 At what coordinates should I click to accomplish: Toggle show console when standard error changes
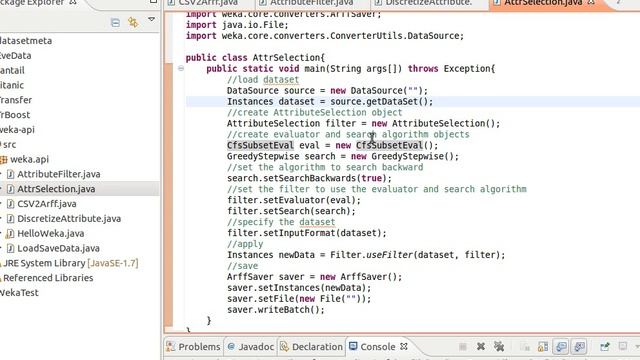coord(579,347)
